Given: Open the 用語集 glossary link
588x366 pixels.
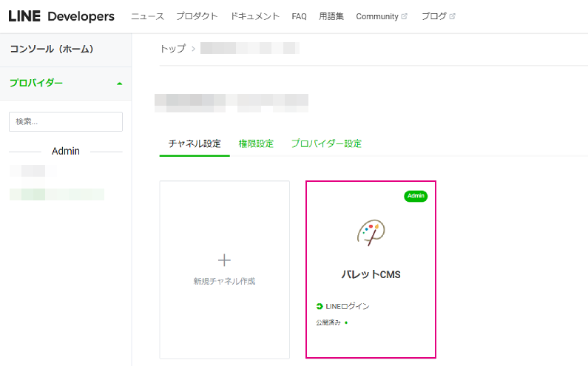Looking at the screenshot, I should (x=331, y=16).
